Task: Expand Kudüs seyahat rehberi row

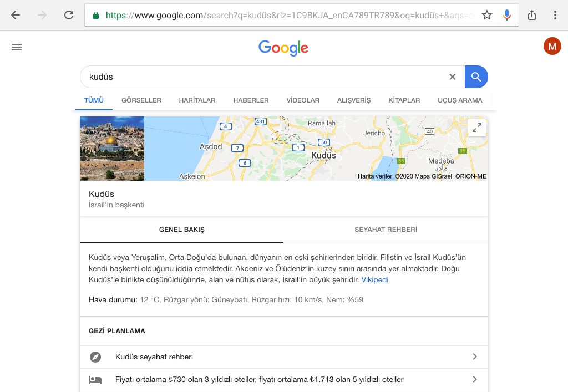Action: pos(283,357)
